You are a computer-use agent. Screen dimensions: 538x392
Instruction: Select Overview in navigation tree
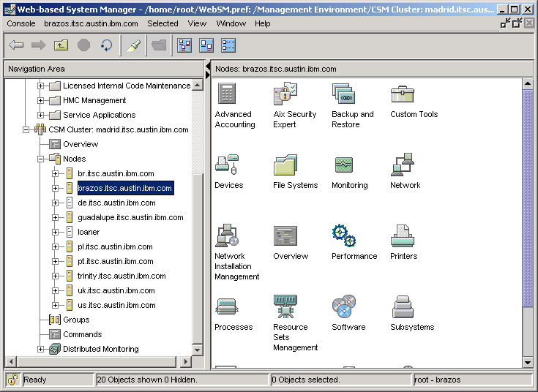pyautogui.click(x=81, y=144)
